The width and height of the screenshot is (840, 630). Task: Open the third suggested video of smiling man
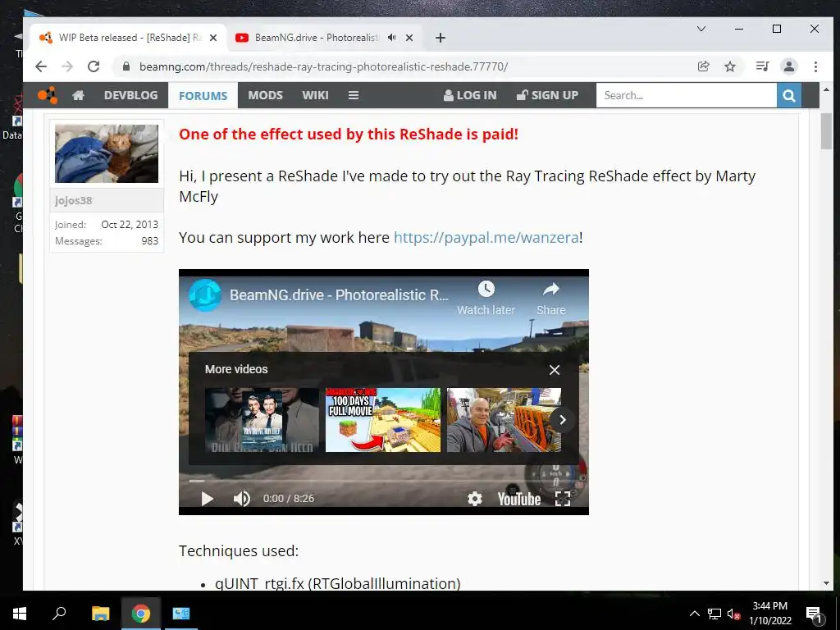click(504, 420)
